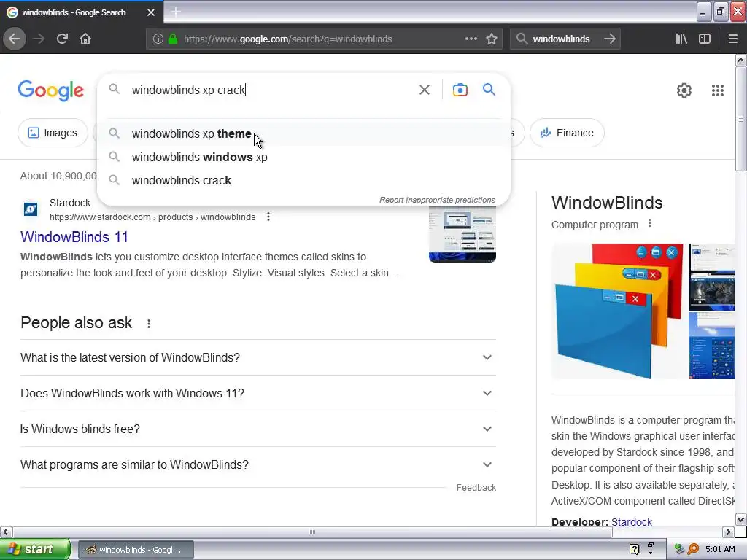Viewport: 747px width, 560px height.
Task: Click the magnifier in Firefox search box
Action: tap(522, 39)
